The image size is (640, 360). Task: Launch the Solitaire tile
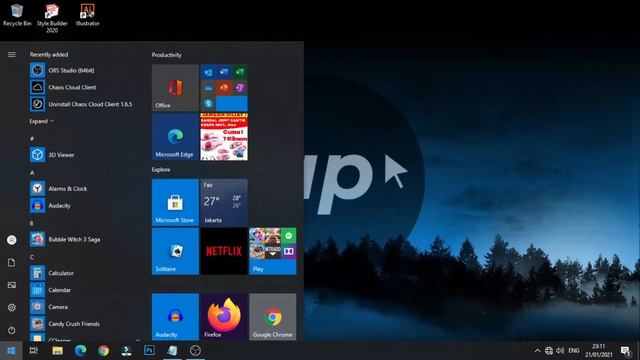[x=175, y=251]
